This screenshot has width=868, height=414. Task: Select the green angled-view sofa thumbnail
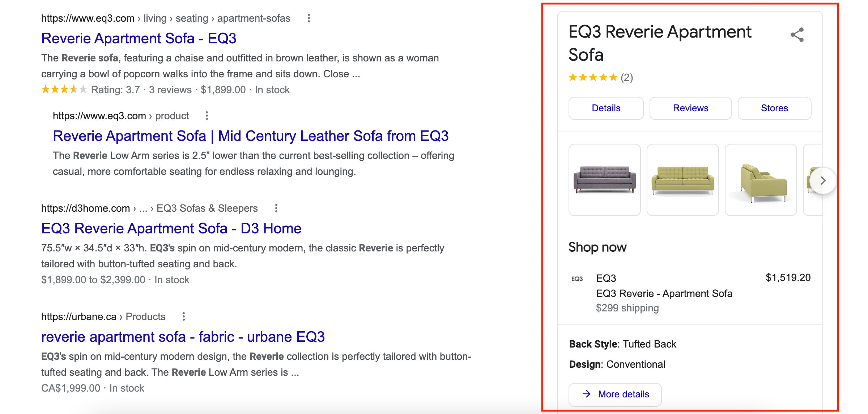coord(761,180)
